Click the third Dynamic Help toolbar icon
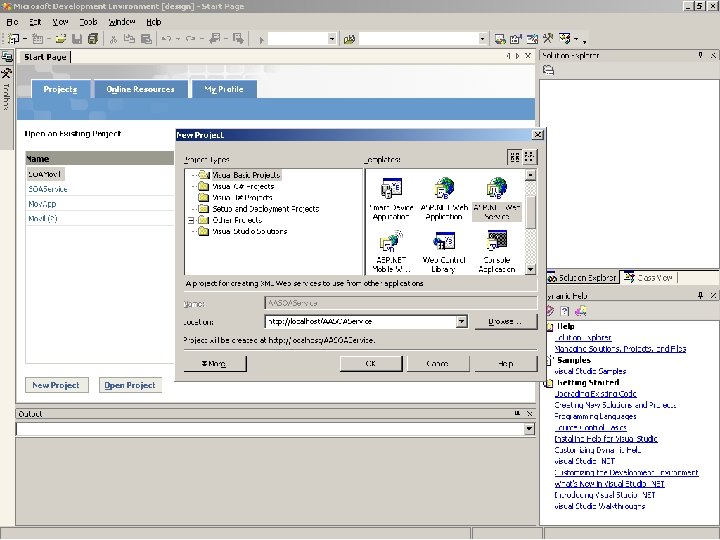Image resolution: width=720 pixels, height=540 pixels. tap(581, 311)
